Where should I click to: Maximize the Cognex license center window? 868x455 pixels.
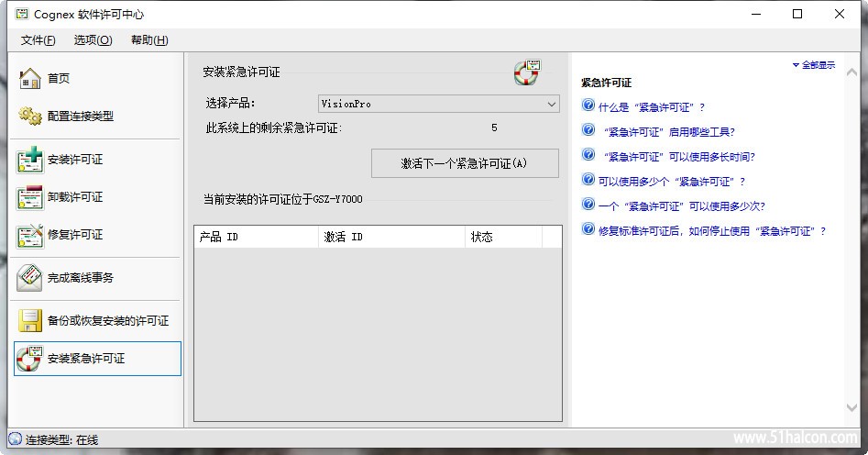(797, 14)
